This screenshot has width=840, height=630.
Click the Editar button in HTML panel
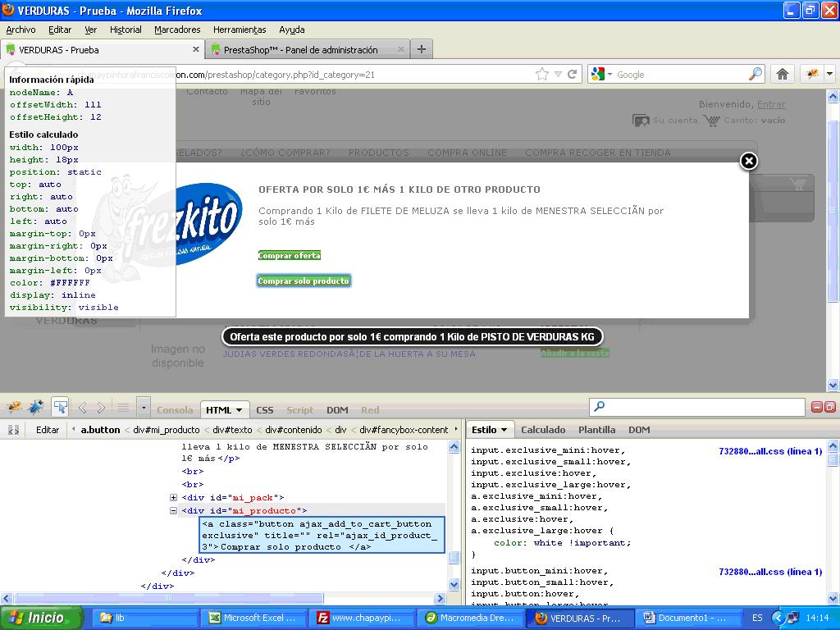point(48,430)
